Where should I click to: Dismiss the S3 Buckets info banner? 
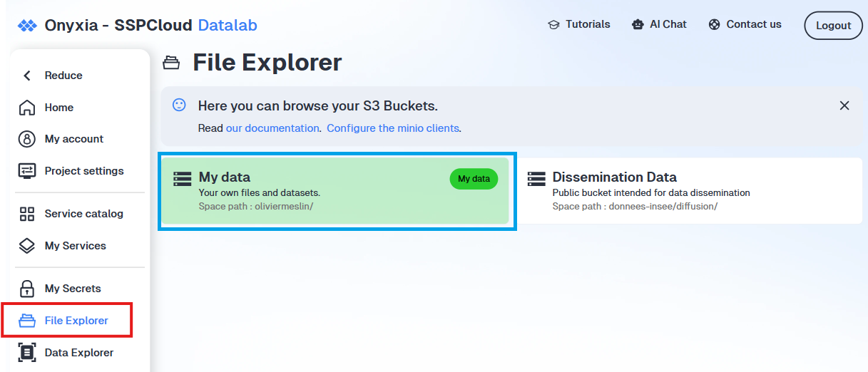[x=844, y=105]
